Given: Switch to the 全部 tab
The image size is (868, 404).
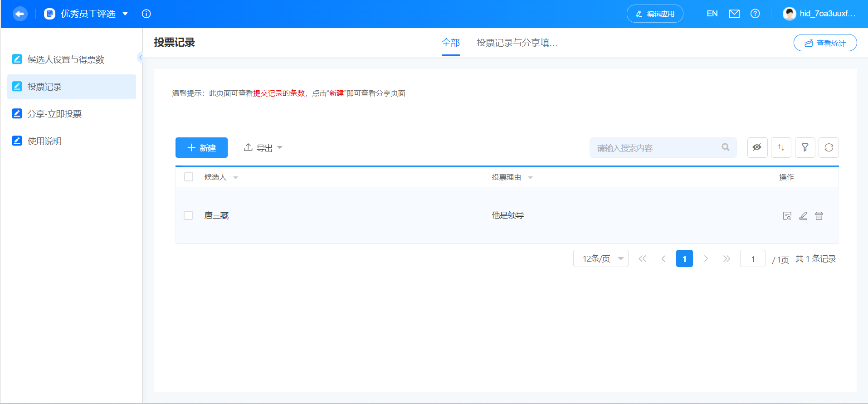Looking at the screenshot, I should point(451,43).
